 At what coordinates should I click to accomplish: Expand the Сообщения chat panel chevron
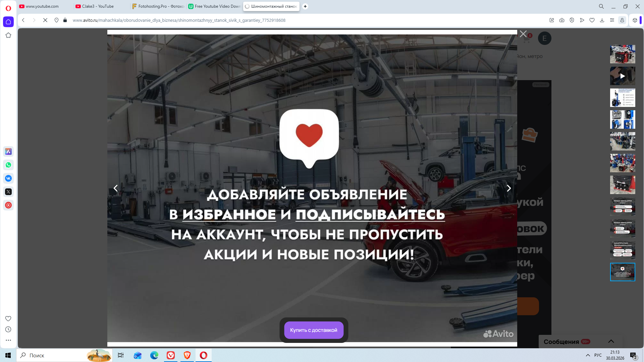pos(611,341)
